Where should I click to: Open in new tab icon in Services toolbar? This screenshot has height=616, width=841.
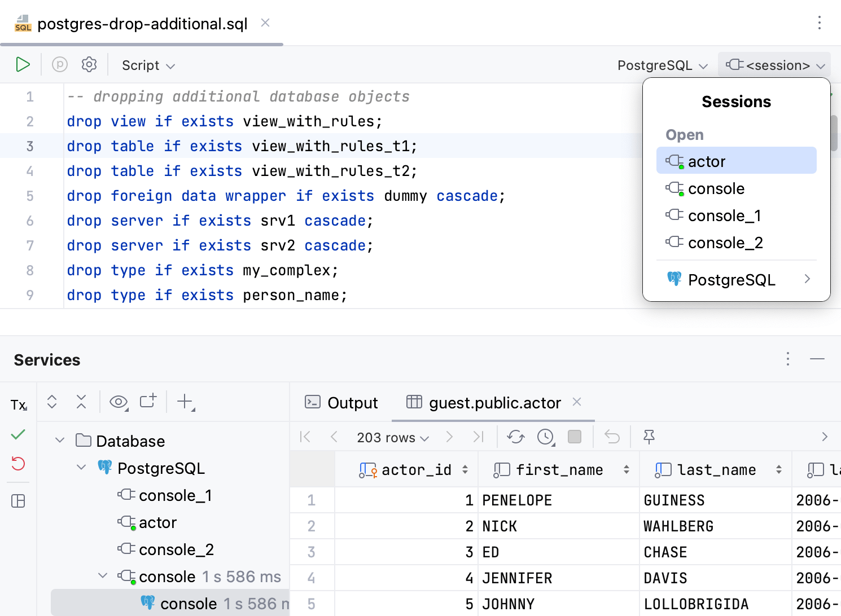tap(148, 401)
